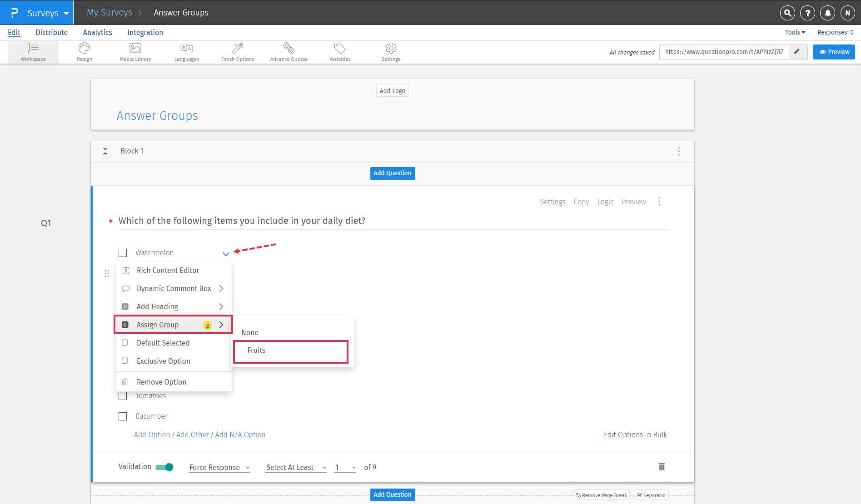
Task: Click Edit Options in Bulk link
Action: (635, 435)
